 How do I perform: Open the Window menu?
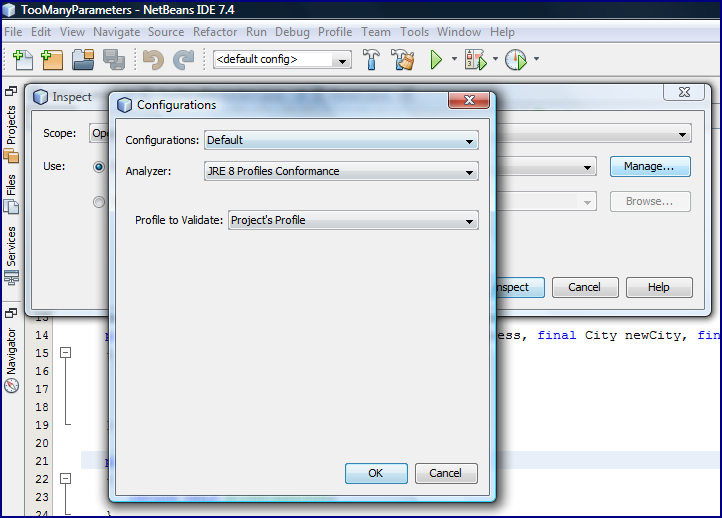pyautogui.click(x=459, y=32)
